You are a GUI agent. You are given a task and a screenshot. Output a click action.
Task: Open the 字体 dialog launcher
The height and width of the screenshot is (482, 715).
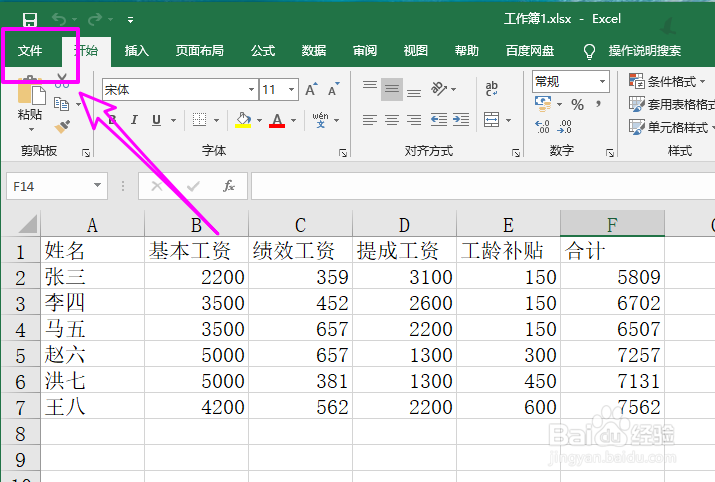click(x=343, y=153)
